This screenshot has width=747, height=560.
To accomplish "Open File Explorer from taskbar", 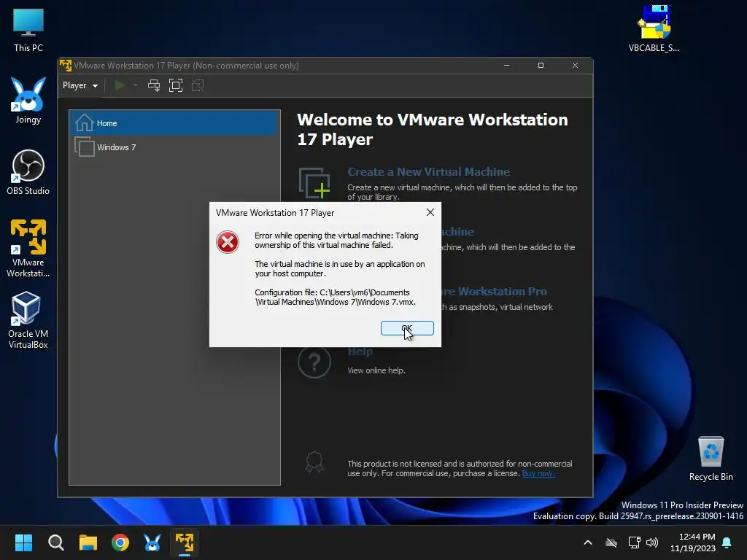I will pyautogui.click(x=88, y=542).
